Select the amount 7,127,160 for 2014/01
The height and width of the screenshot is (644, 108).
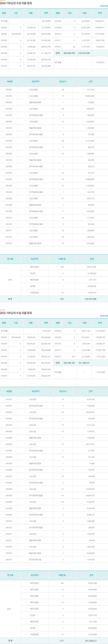click(90, 90)
